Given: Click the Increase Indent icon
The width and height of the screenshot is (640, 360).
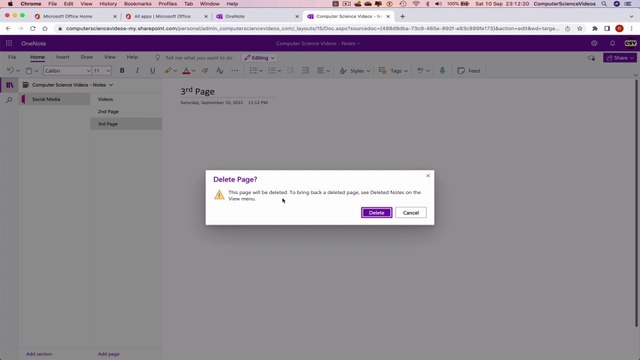Looking at the screenshot, I should click(x=305, y=71).
